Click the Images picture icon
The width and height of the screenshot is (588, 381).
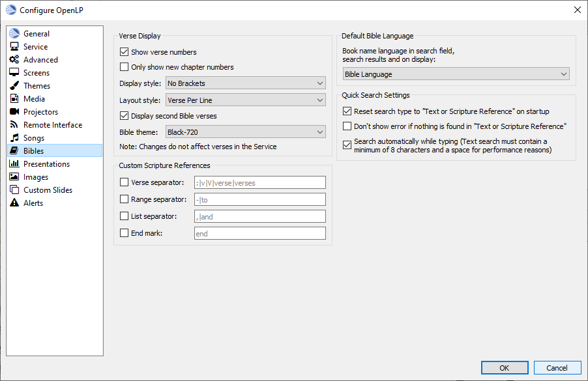[14, 176]
